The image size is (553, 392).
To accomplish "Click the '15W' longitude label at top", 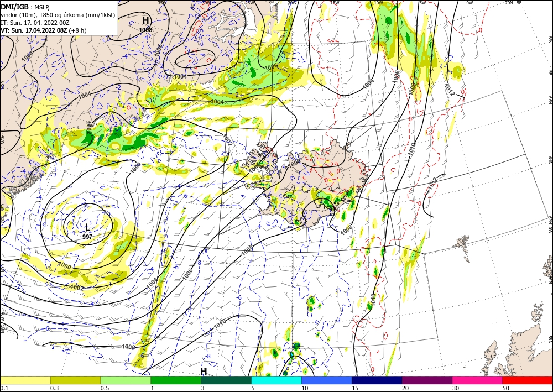I will pyautogui.click(x=335, y=3).
